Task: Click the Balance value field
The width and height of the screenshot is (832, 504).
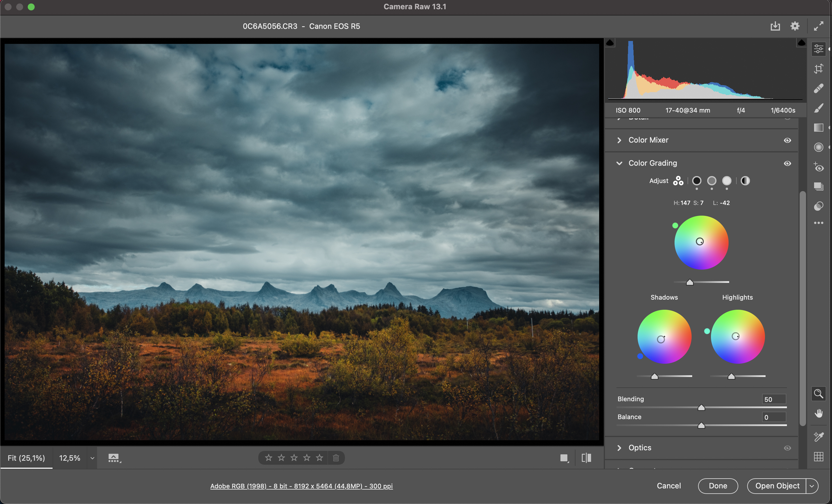Action: (774, 417)
